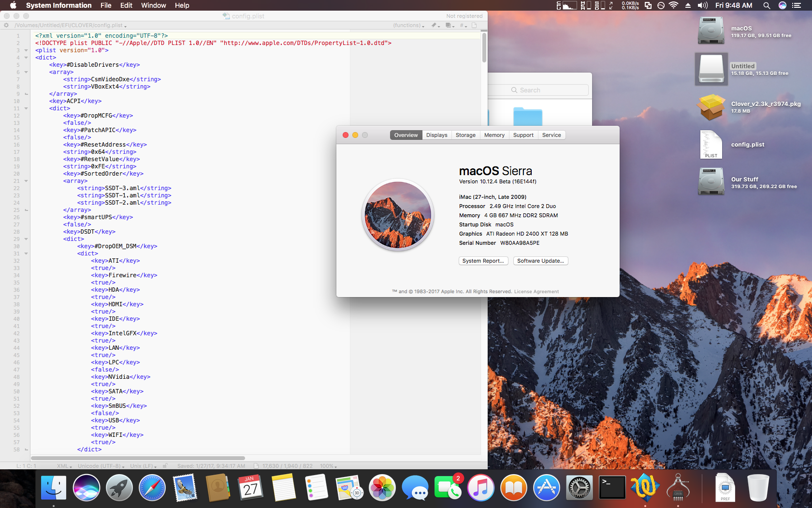Switch to the Support tab
This screenshot has width=812, height=508.
[523, 135]
